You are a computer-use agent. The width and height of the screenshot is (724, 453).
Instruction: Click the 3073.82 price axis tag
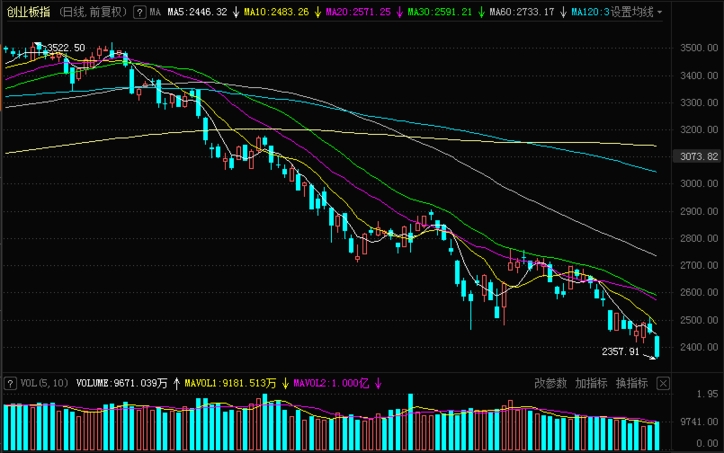click(x=699, y=156)
